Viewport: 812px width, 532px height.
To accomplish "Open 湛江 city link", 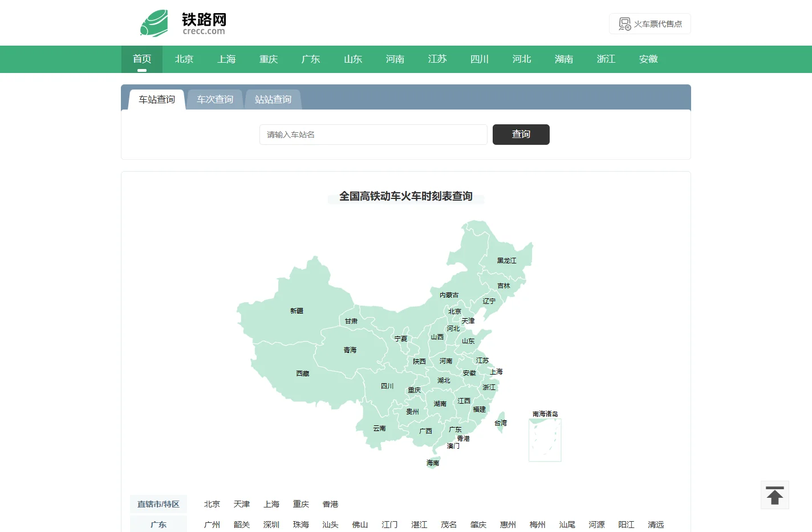I will [419, 525].
